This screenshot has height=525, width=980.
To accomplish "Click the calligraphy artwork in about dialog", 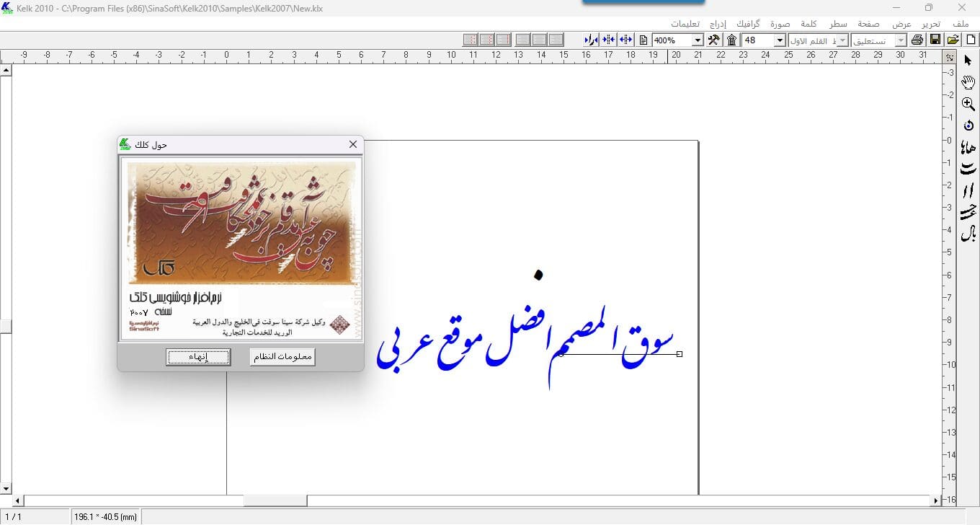I will 241,223.
